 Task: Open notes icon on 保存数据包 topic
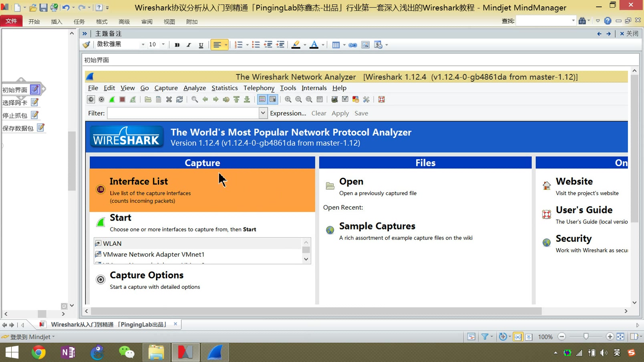40,128
